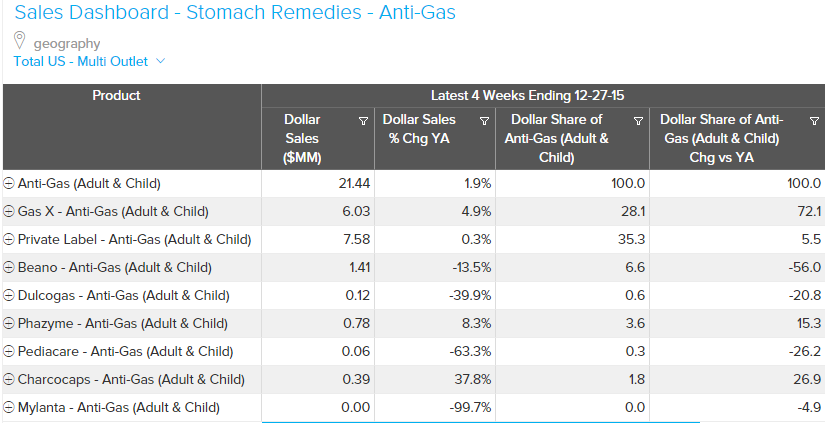The height and width of the screenshot is (423, 825).
Task: Collapse the Mylanta product row
Action: pos(9,408)
